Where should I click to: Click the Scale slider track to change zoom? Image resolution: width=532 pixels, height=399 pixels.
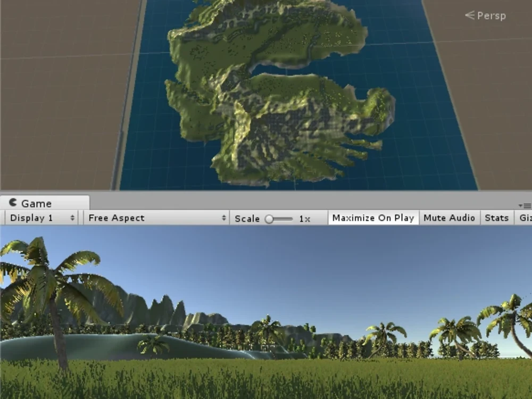pyautogui.click(x=285, y=218)
